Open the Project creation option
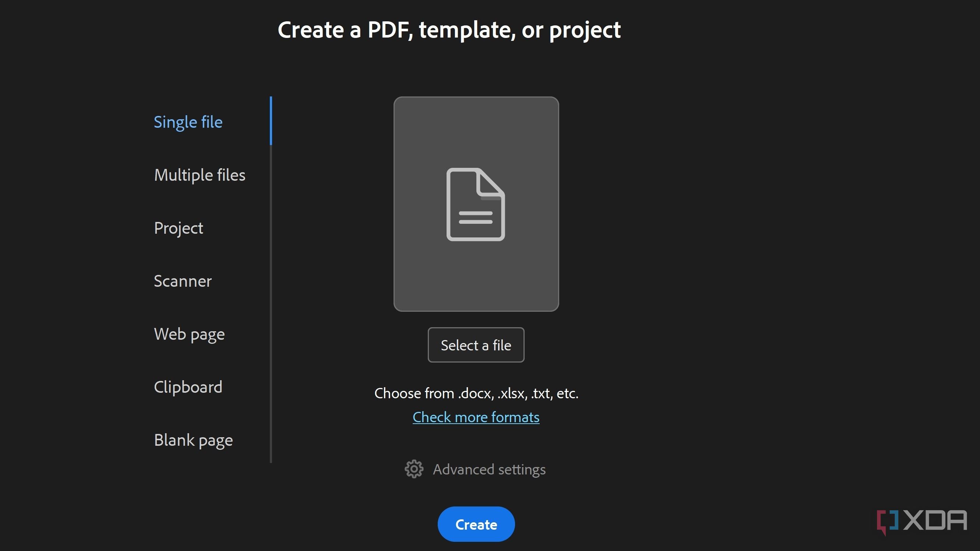 point(179,229)
